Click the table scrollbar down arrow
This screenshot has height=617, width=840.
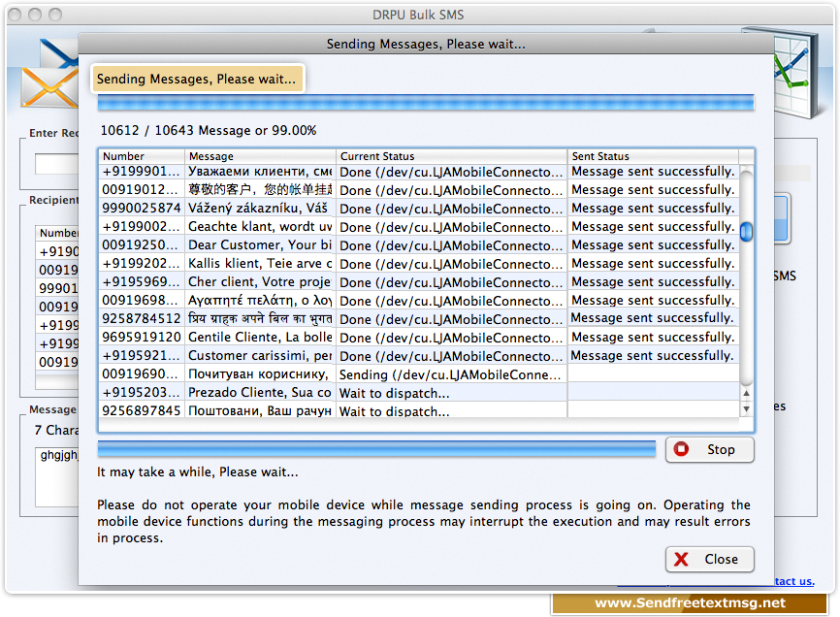746,409
